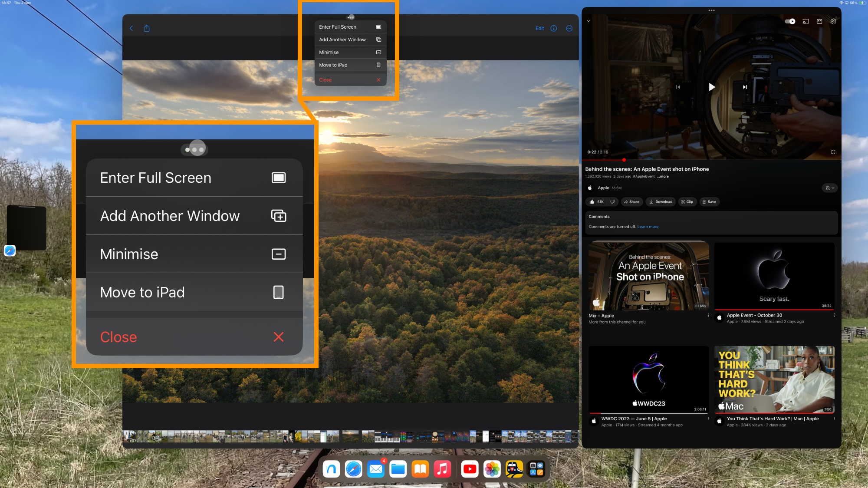868x488 pixels.
Task: Open the WWDC 2023 video thumbnail
Action: [x=649, y=379]
